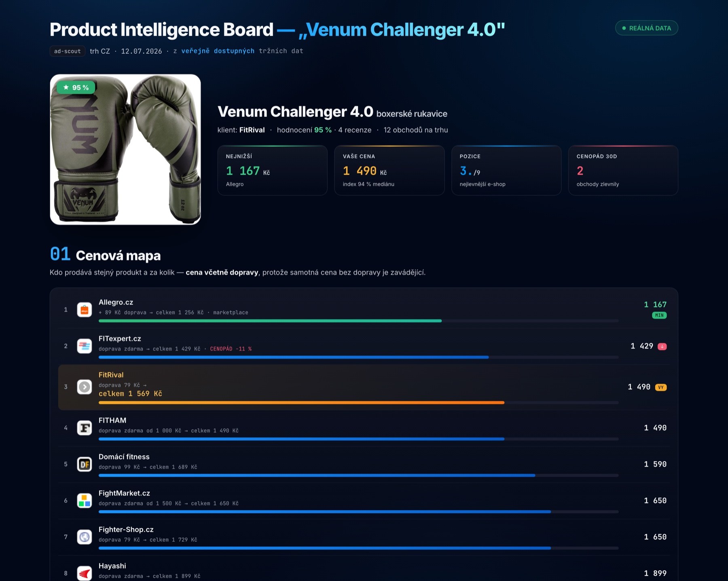Click the 1 899 price of Hayashi
Screen dimensions: 728x581
655,573
